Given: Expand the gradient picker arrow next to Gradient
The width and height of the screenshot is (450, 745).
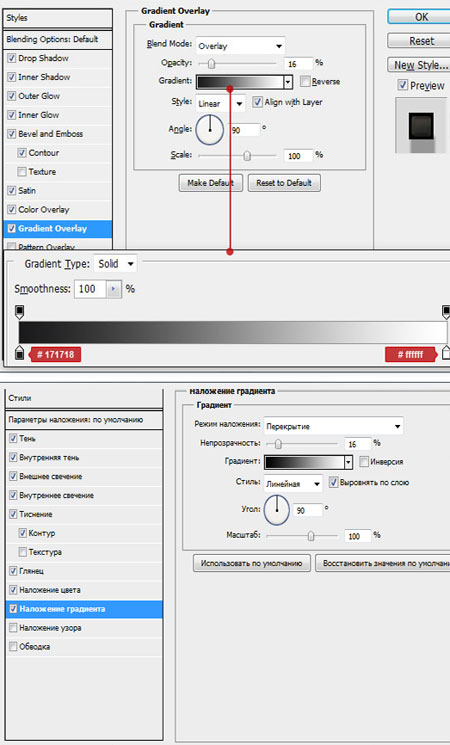Looking at the screenshot, I should coord(287,82).
